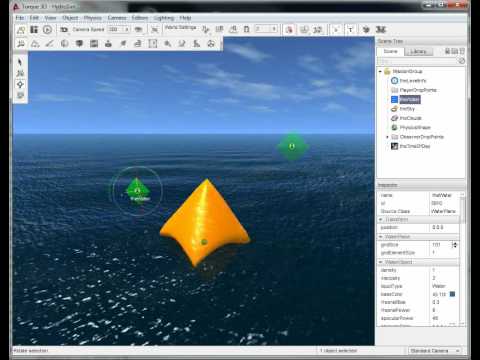This screenshot has width=480, height=360.
Task: Choose the Move tool in viewport palette
Action: point(20,73)
